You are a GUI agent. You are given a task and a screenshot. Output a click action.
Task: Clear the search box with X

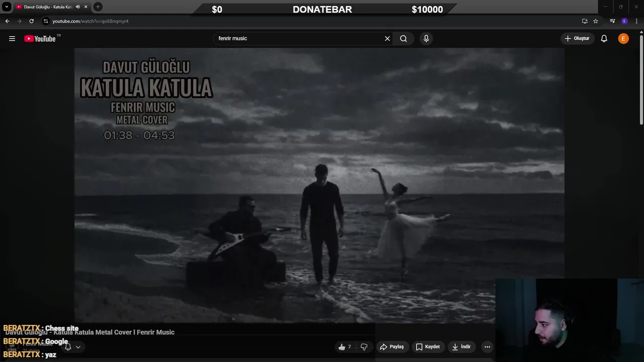point(387,39)
